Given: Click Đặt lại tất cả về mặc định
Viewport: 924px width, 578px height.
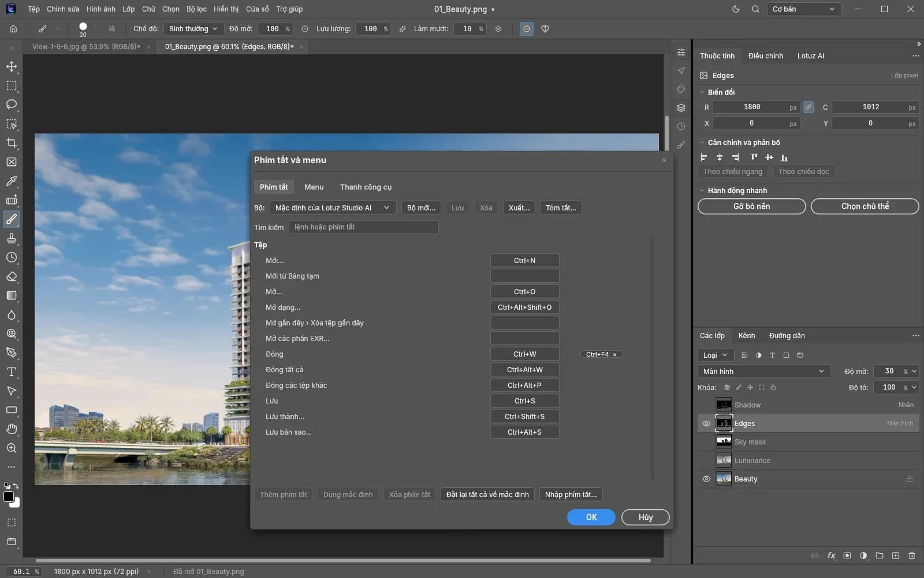Looking at the screenshot, I should (487, 495).
